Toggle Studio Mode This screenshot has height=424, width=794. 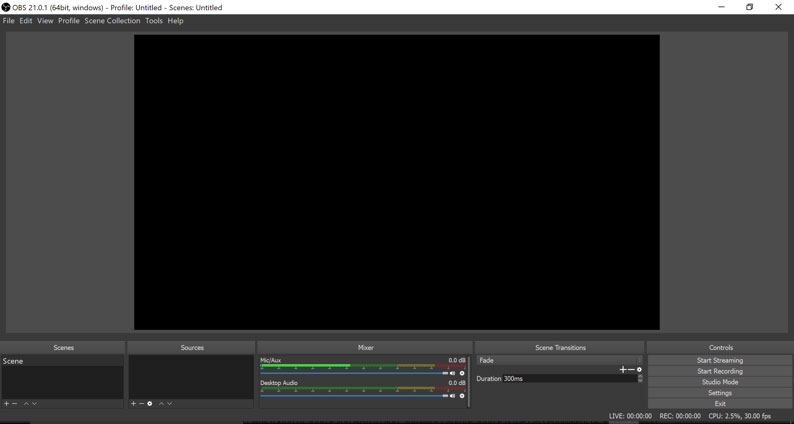[719, 382]
